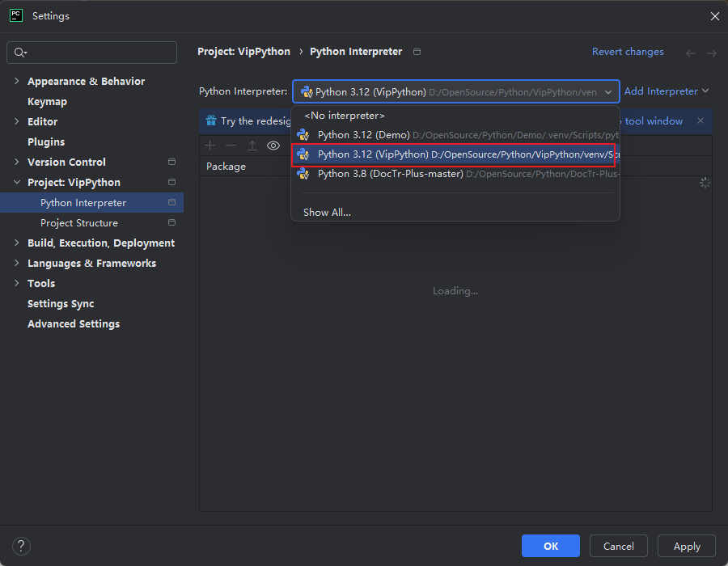Toggle the eye icon for early releases
This screenshot has height=566, width=728.
pos(273,146)
